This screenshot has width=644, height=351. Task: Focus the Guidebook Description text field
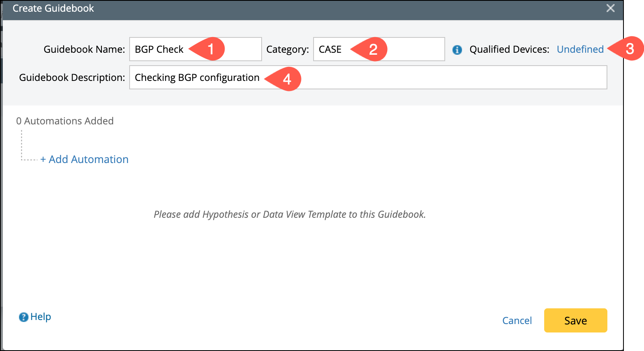coord(443,77)
